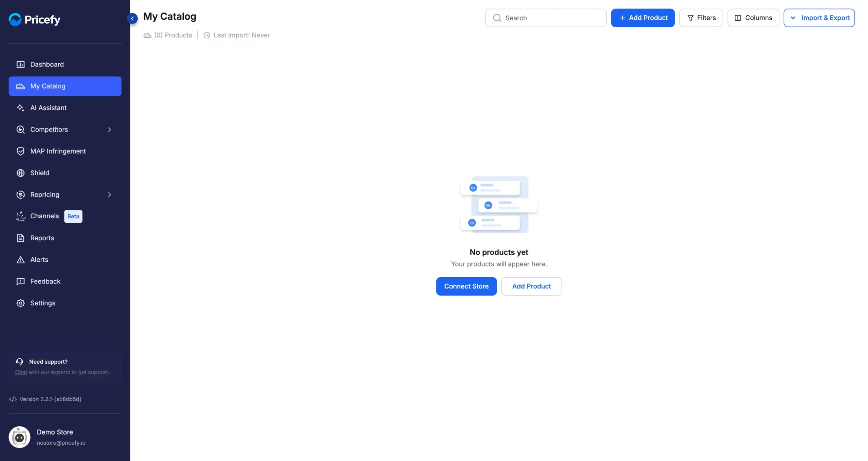
Task: Go to MAP Infringement section
Action: [65, 151]
